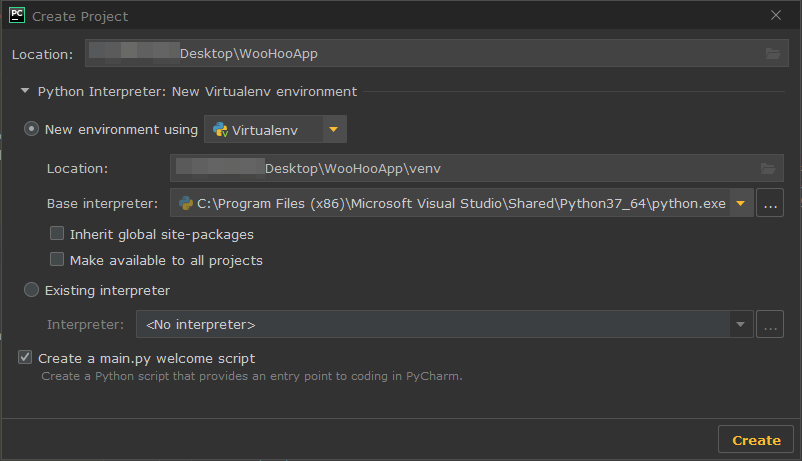802x461 pixels.
Task: Click the PyCharm logo icon in title bar
Action: click(17, 15)
